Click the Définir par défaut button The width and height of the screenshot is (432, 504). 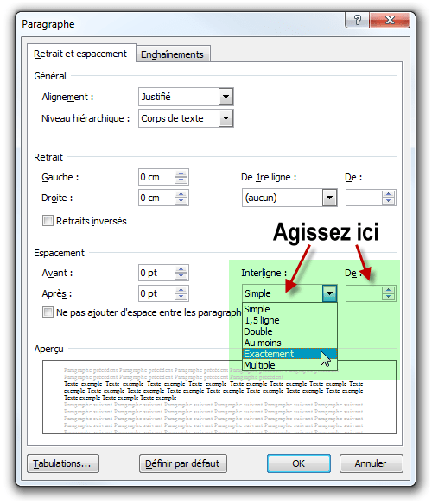coord(183,463)
